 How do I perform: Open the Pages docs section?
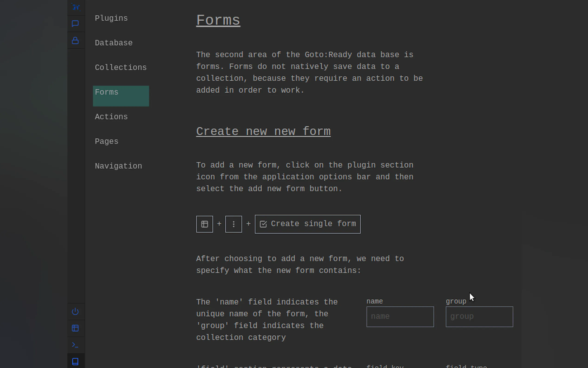coord(106,141)
